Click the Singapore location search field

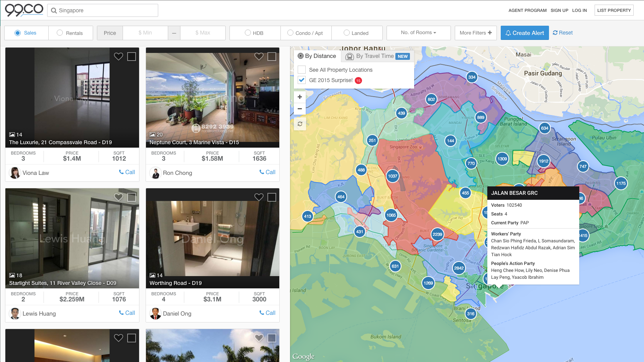[x=103, y=10]
